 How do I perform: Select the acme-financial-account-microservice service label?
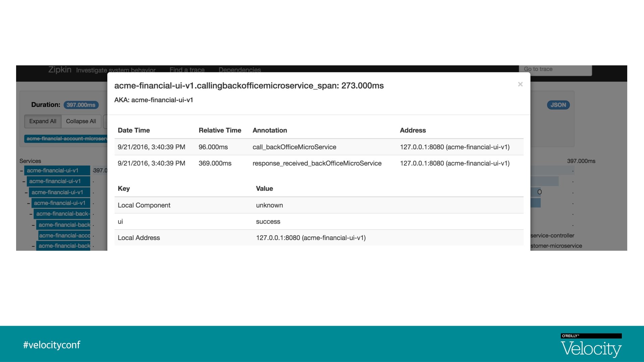click(66, 139)
